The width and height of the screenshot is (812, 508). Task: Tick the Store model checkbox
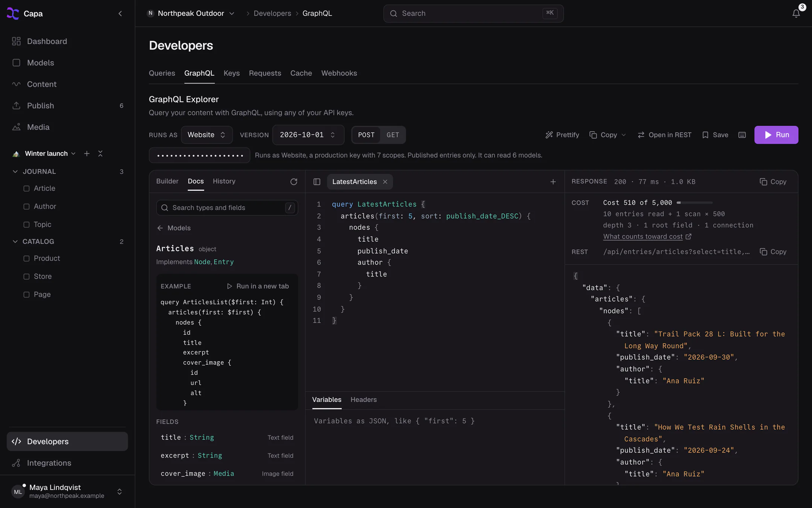pos(26,277)
